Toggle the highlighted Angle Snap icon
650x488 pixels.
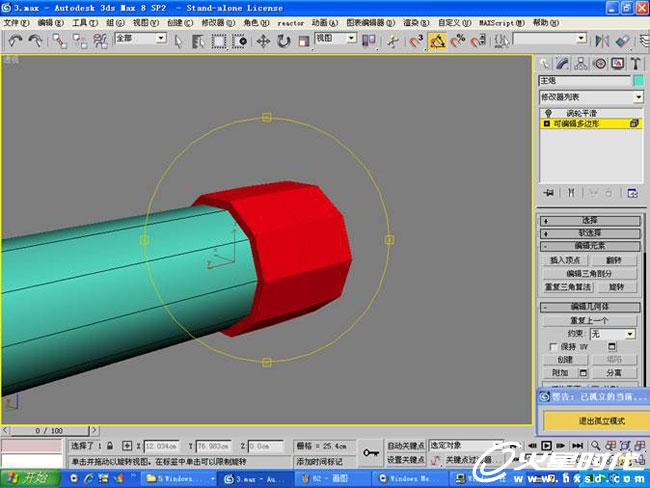coord(437,41)
